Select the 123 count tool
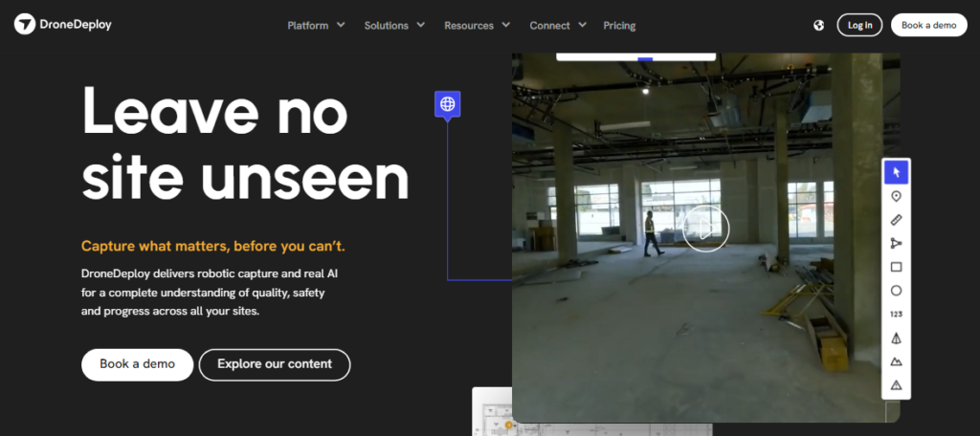 pos(896,315)
